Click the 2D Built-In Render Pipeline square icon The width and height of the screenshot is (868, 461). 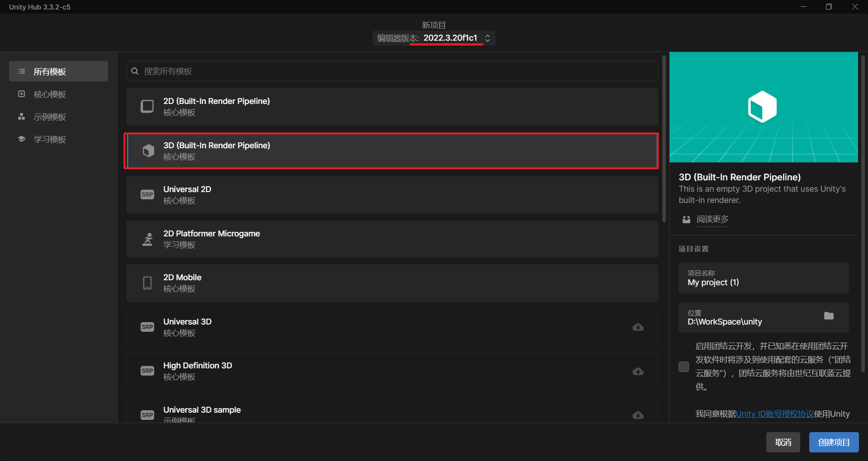[x=147, y=106]
